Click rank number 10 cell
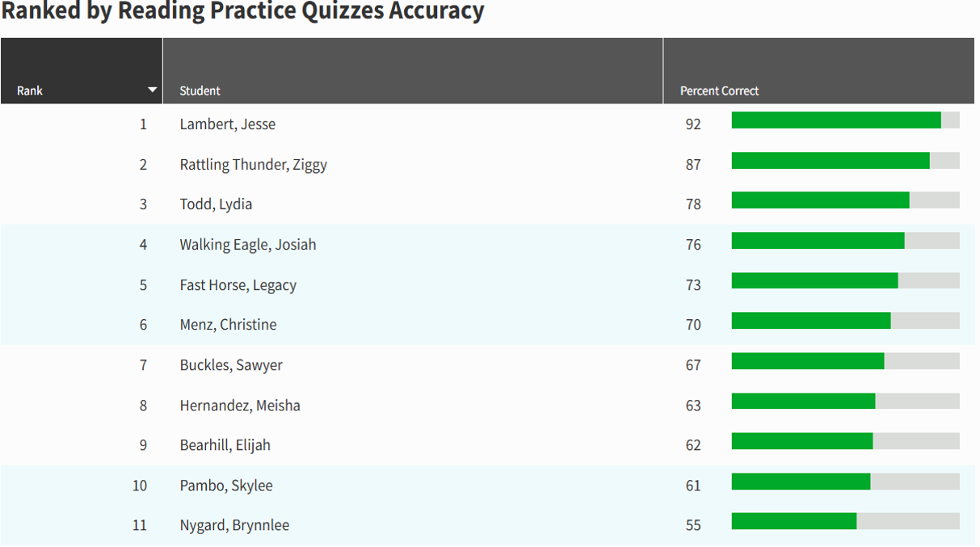The width and height of the screenshot is (980, 547). [140, 486]
